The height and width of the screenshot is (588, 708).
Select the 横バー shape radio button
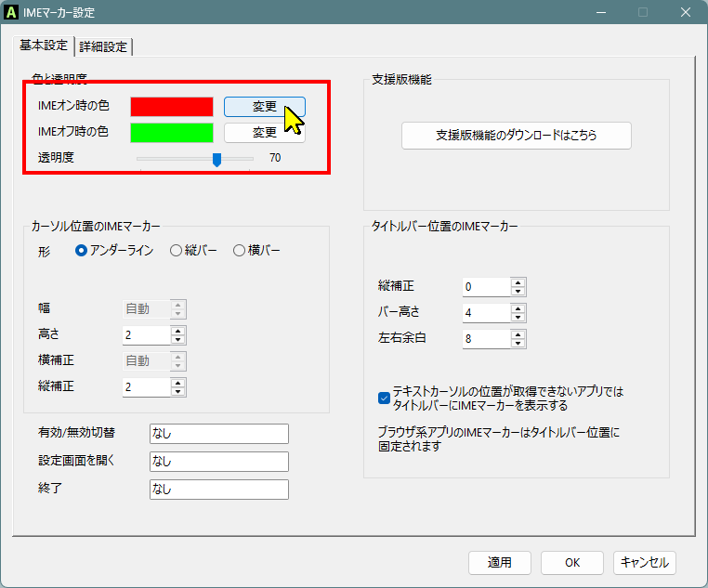(x=239, y=251)
